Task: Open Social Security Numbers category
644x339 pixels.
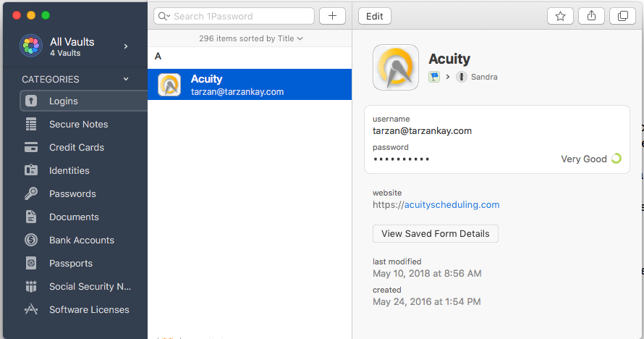Action: tap(90, 286)
